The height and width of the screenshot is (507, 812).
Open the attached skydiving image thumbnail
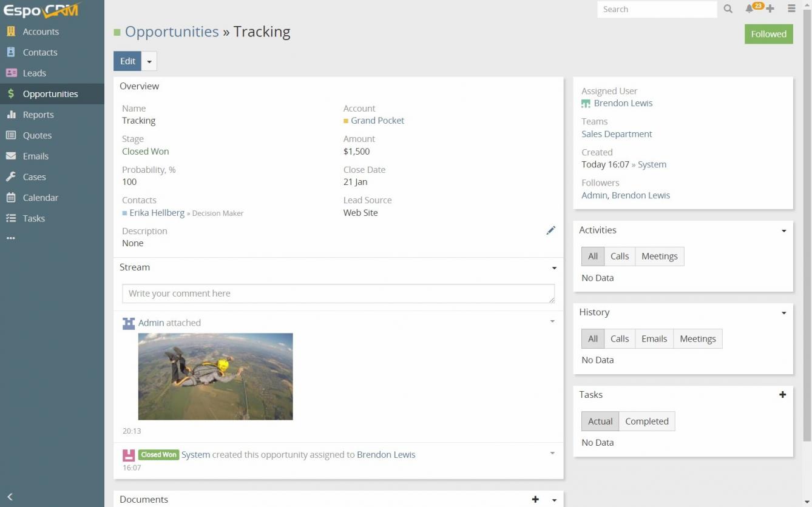215,376
